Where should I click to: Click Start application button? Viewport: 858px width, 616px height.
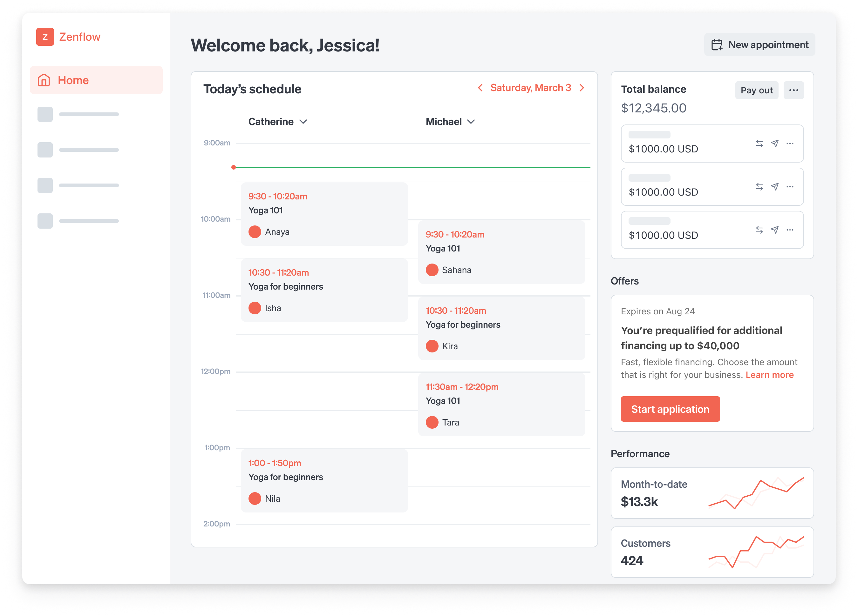pyautogui.click(x=670, y=409)
